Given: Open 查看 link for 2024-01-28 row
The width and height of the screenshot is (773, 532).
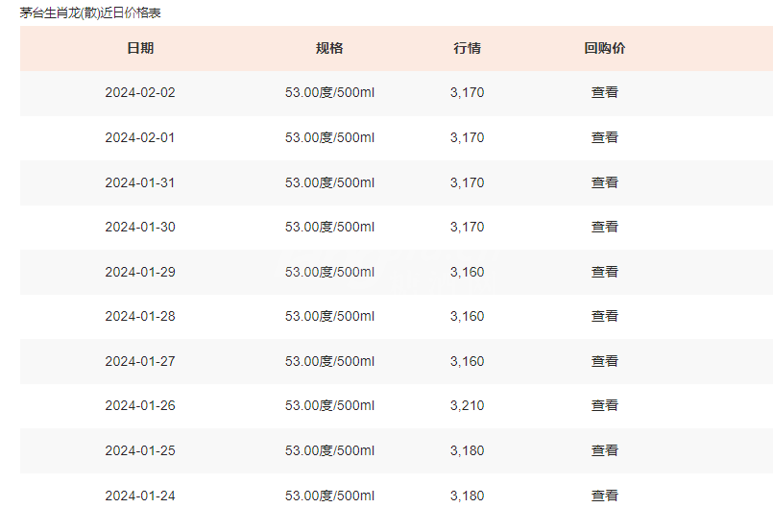Looking at the screenshot, I should pyautogui.click(x=604, y=316).
